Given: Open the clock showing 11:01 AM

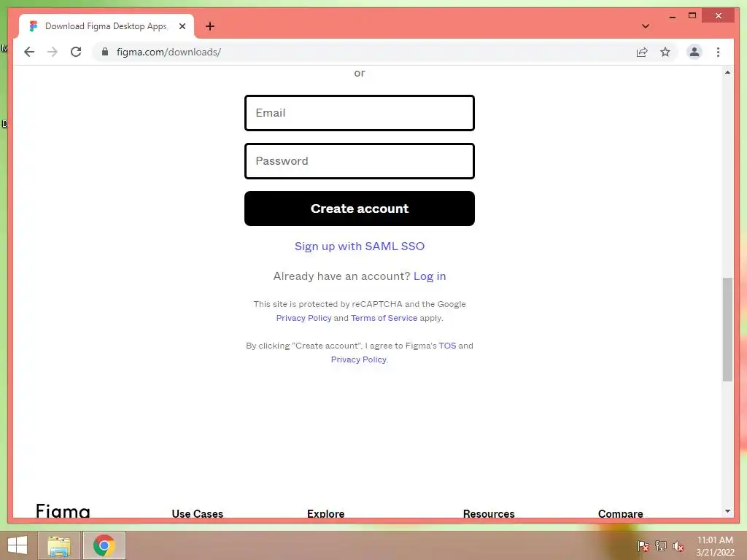Looking at the screenshot, I should pos(715,546).
